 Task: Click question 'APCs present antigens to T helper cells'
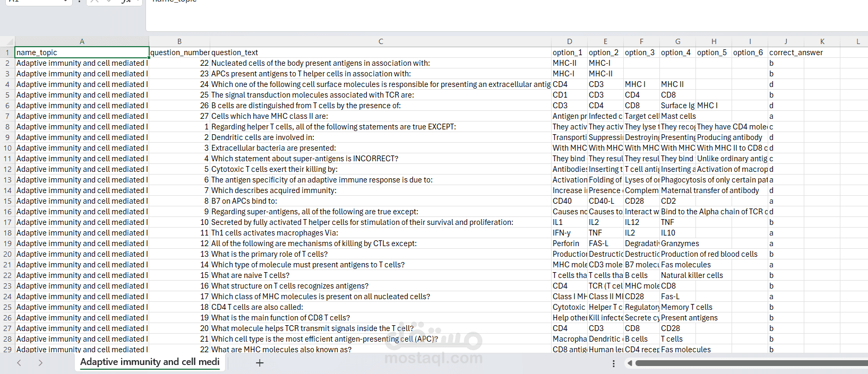tap(381, 74)
